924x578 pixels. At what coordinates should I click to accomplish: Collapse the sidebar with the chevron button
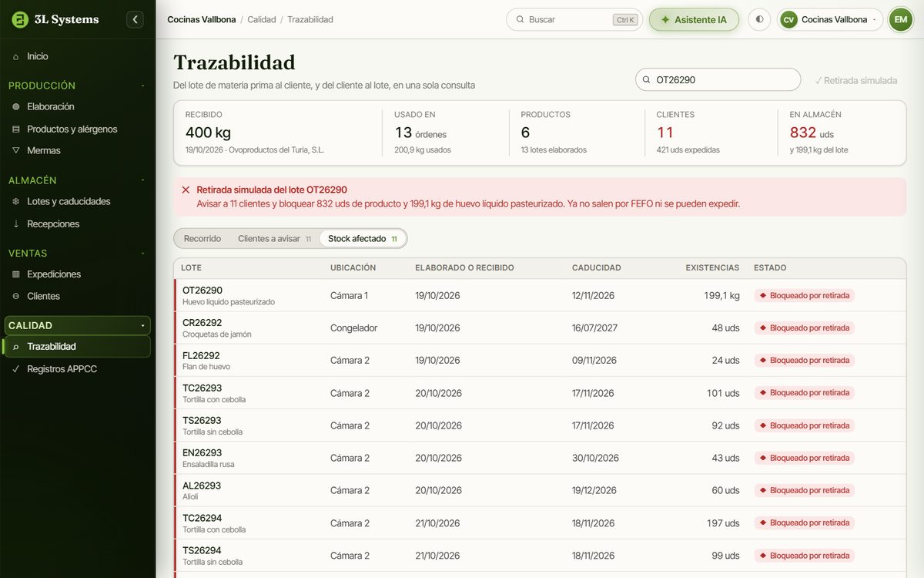(x=136, y=20)
